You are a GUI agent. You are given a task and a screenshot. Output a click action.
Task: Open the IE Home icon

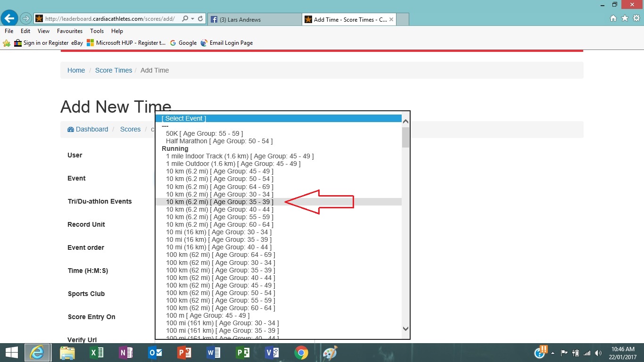(613, 18)
